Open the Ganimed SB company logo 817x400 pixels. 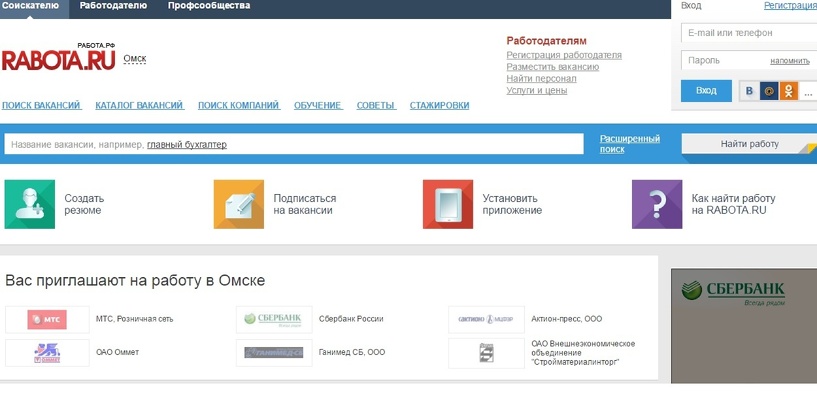(x=274, y=353)
